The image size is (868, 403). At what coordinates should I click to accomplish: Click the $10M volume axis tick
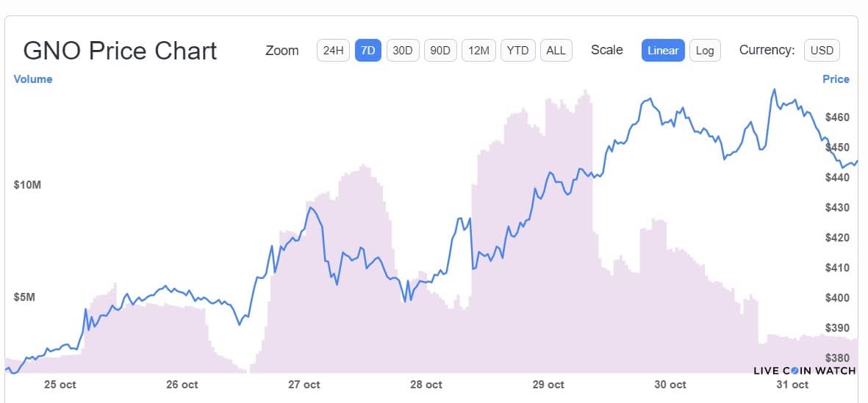[27, 185]
